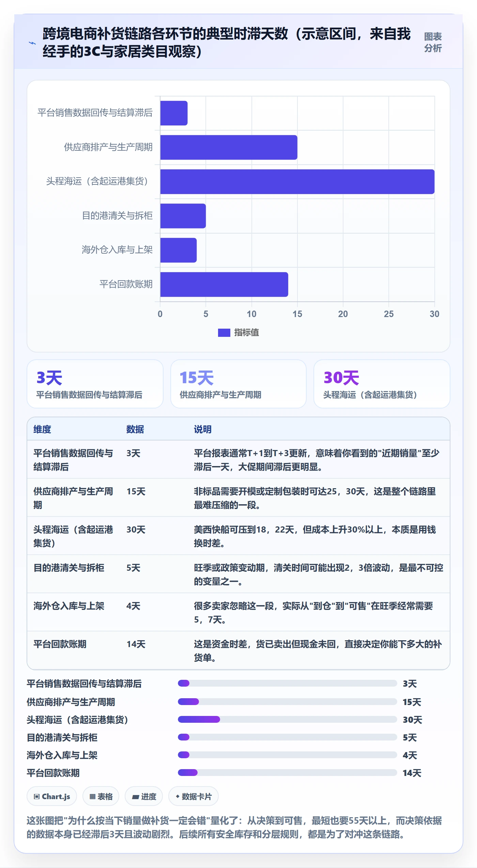Viewport: 477px width, 868px height.
Task: Click the description cell starting 平台报表通常T+1
Action: pyautogui.click(x=317, y=460)
